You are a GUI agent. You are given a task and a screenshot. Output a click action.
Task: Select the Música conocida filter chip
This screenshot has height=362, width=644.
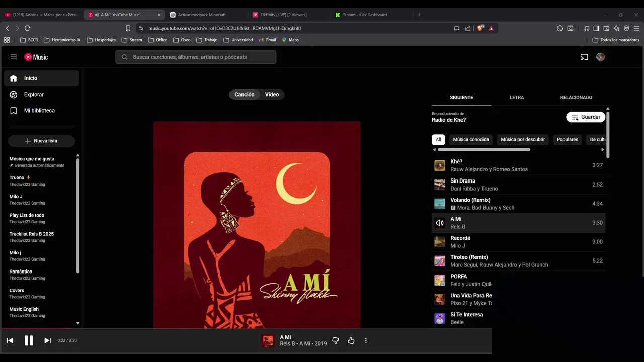[471, 140]
